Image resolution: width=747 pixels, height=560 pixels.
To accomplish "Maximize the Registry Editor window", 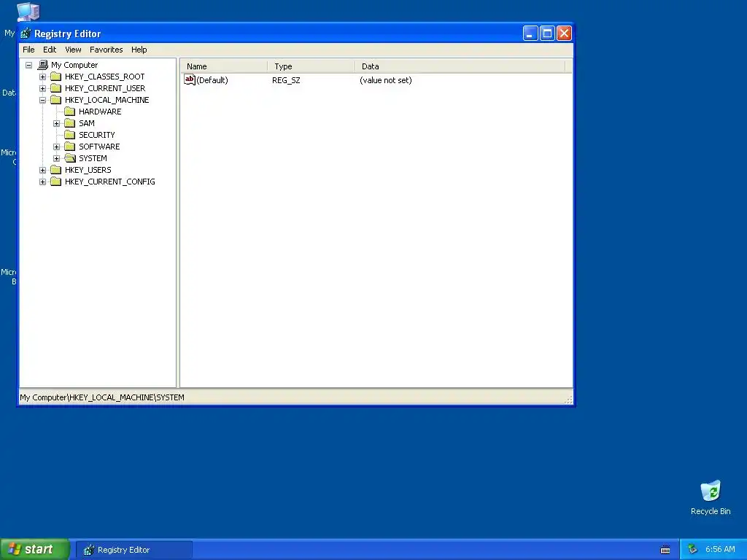I will (547, 34).
